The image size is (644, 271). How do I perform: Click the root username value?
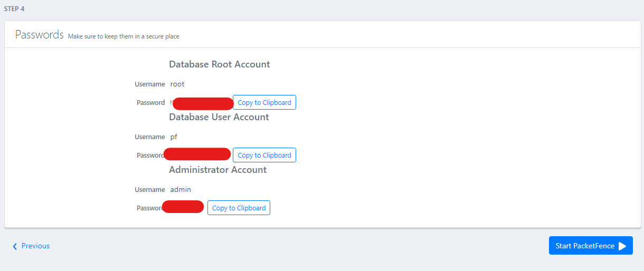tap(177, 84)
